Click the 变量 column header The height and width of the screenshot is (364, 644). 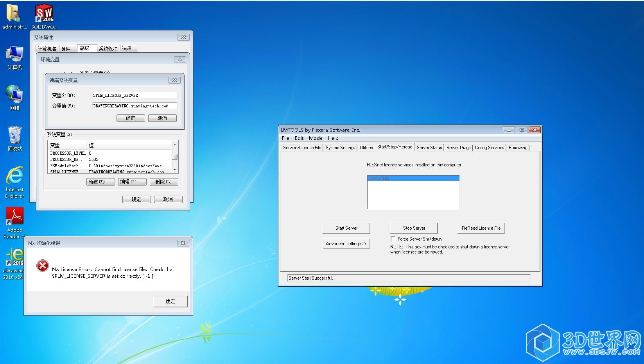point(67,145)
